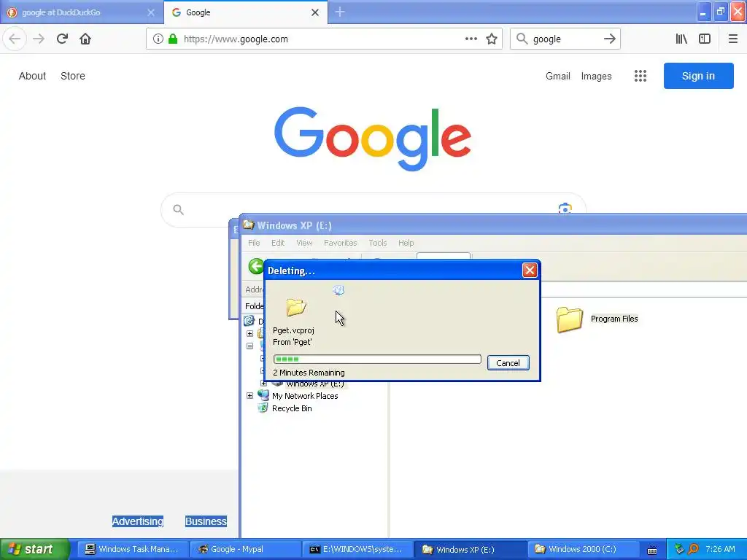
Task: Switch to Windows Task Manager taskbar button
Action: [132, 549]
